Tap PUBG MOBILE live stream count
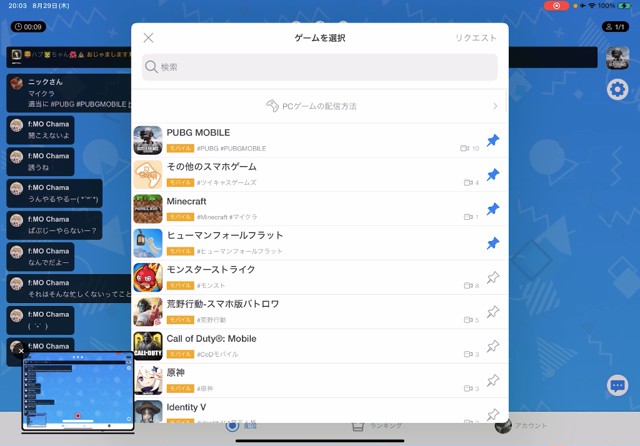This screenshot has height=446, width=640. click(x=470, y=149)
